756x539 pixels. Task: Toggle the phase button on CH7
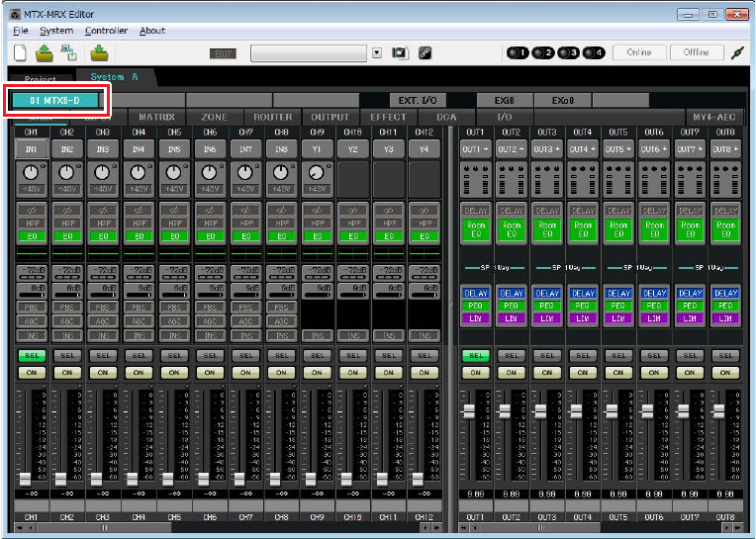(245, 211)
